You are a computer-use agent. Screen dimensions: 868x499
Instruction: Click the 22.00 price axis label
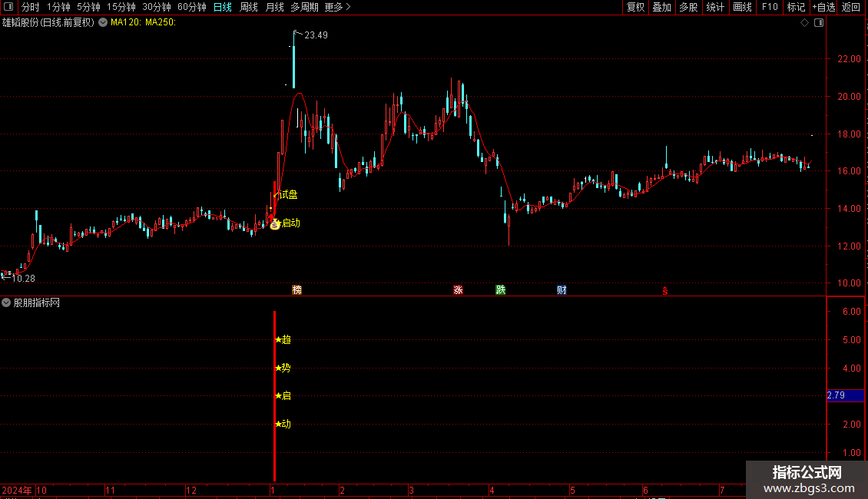pos(849,59)
